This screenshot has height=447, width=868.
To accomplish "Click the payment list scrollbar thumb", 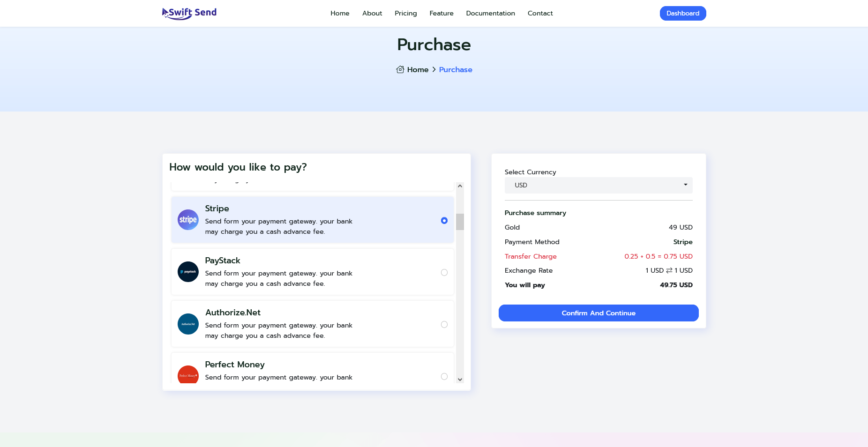I will click(460, 222).
